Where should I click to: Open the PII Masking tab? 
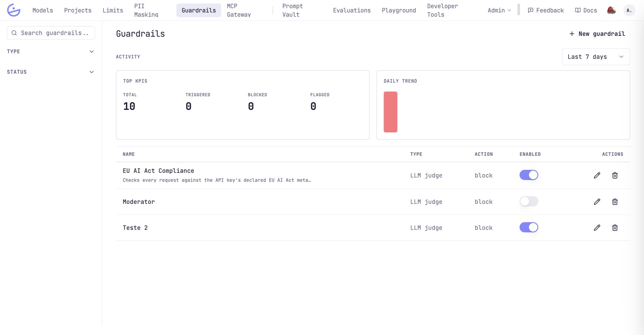[146, 10]
